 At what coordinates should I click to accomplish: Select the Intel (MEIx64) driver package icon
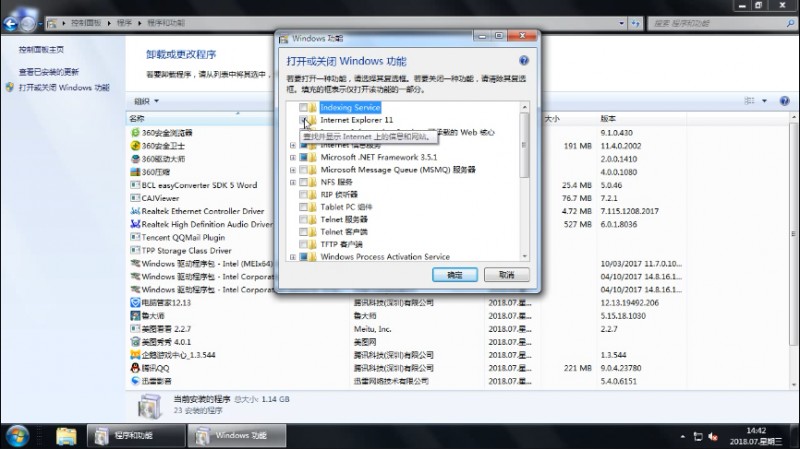[x=135, y=264]
